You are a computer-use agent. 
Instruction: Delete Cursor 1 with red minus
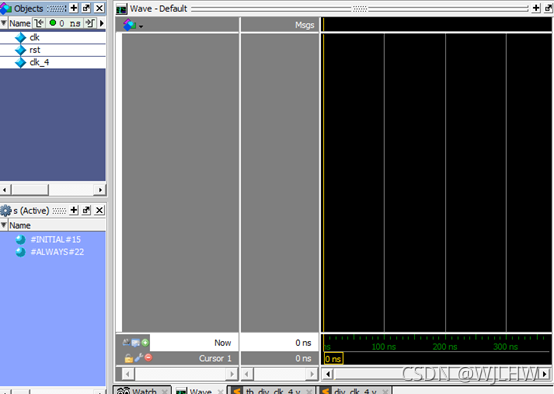[148, 358]
